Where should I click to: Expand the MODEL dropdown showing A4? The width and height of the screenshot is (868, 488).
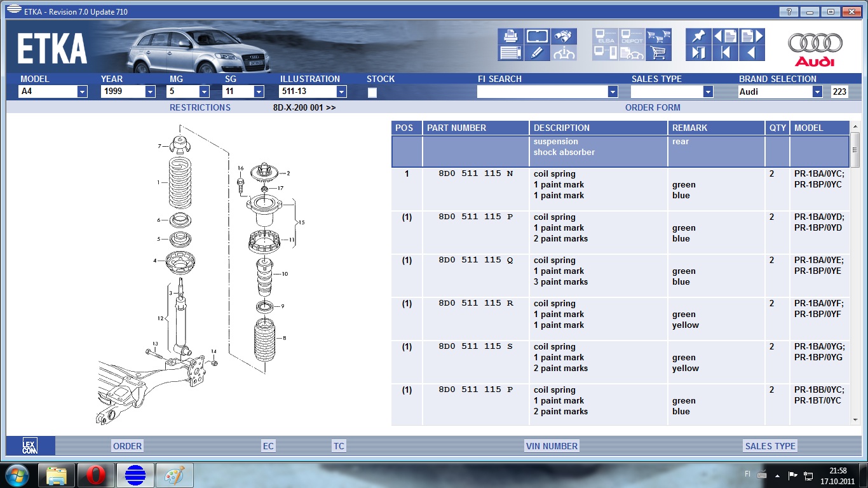coord(82,92)
